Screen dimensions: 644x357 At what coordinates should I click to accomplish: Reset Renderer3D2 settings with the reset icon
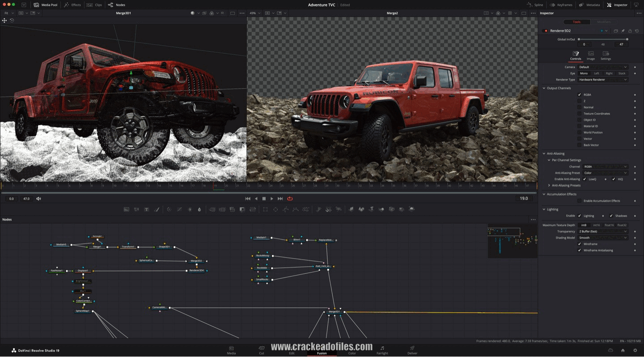tap(637, 31)
